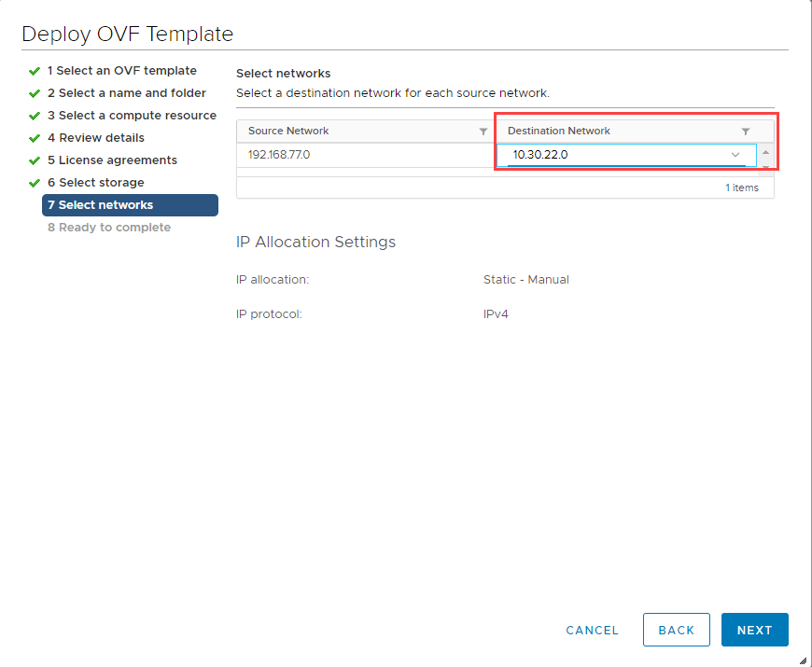Click the BACK button
This screenshot has width=812, height=667.
coord(676,630)
